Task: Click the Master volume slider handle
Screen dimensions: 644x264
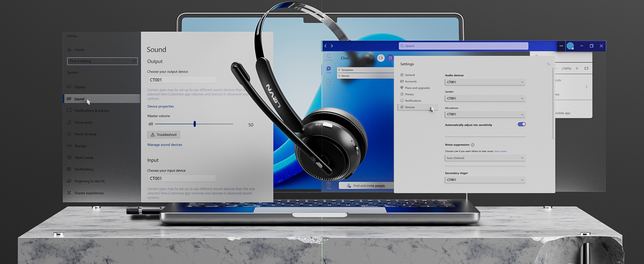Action: tap(194, 124)
